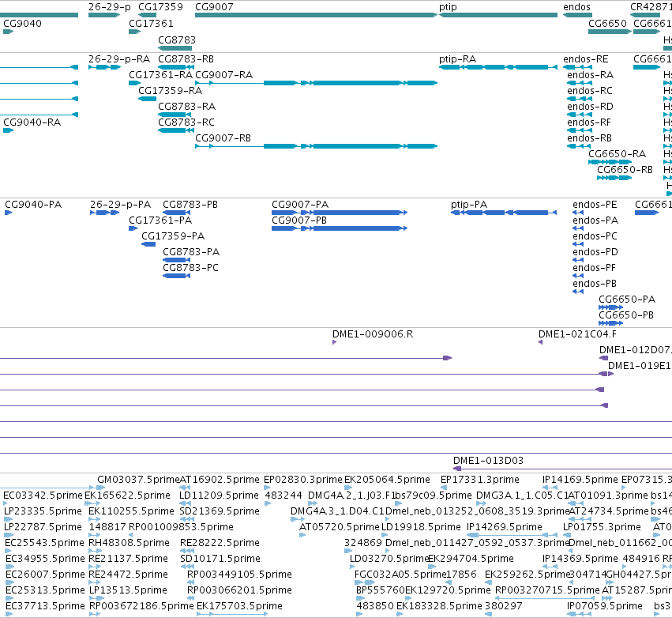Select the CG9007 gene bar
Viewport: 672px width, 618px height.
pyautogui.click(x=316, y=15)
